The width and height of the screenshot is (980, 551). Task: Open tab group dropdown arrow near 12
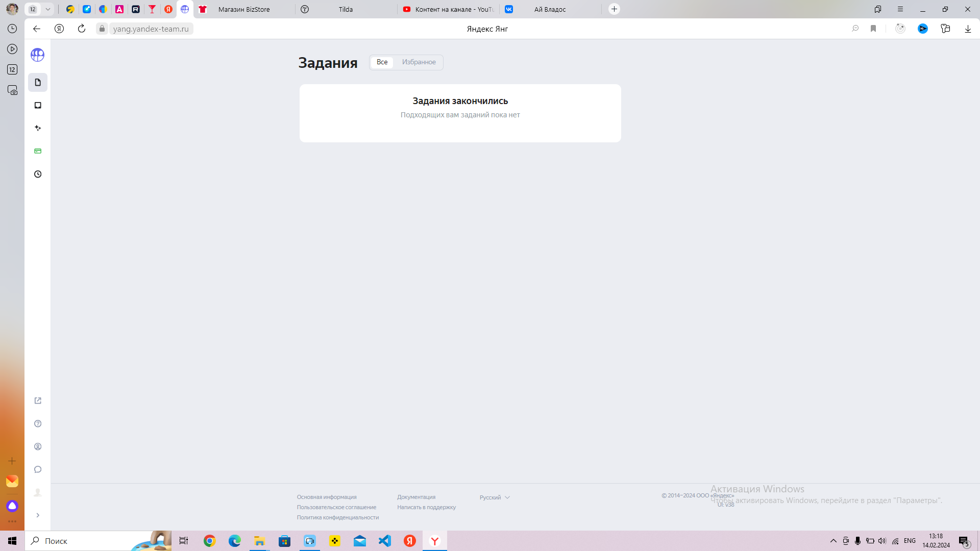click(x=48, y=9)
